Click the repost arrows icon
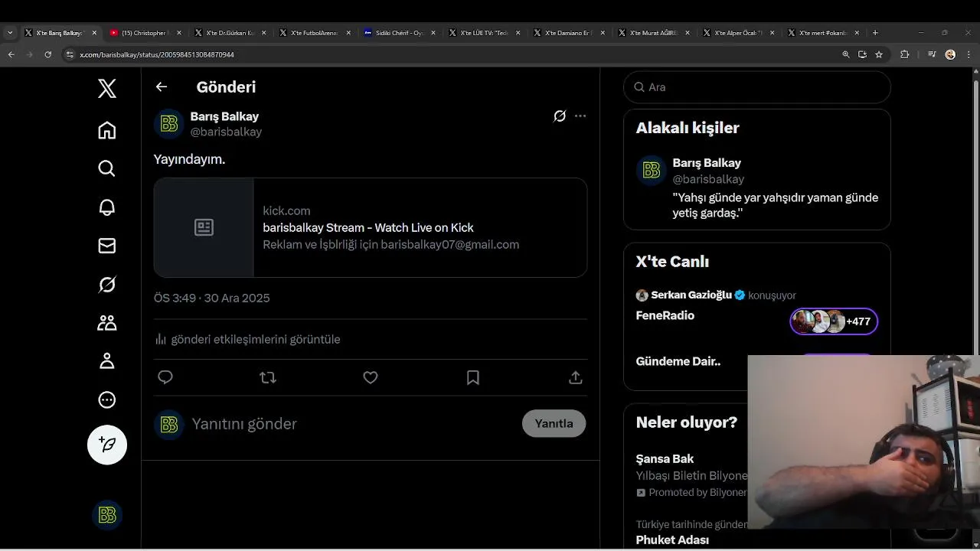The height and width of the screenshot is (551, 980). coord(268,377)
